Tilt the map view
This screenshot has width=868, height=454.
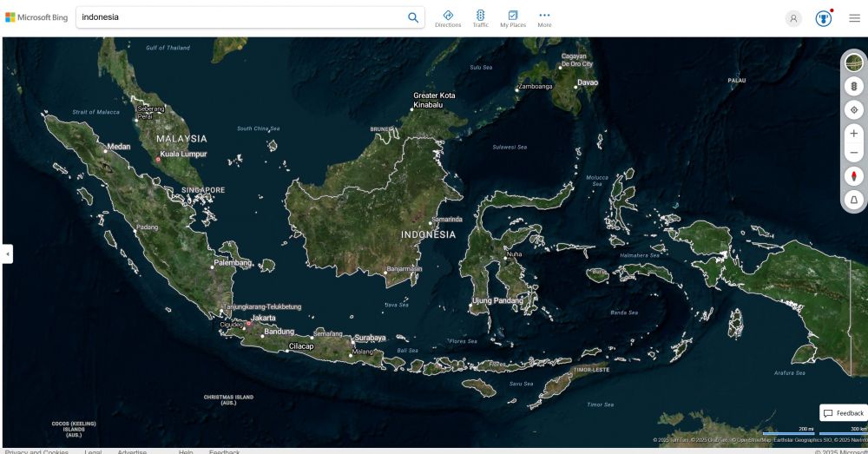(x=853, y=200)
